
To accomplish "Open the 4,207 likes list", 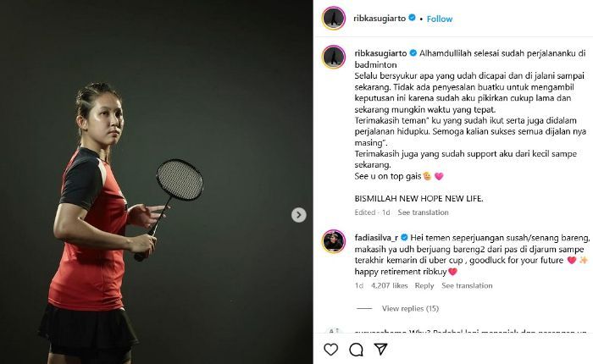I will point(389,286).
